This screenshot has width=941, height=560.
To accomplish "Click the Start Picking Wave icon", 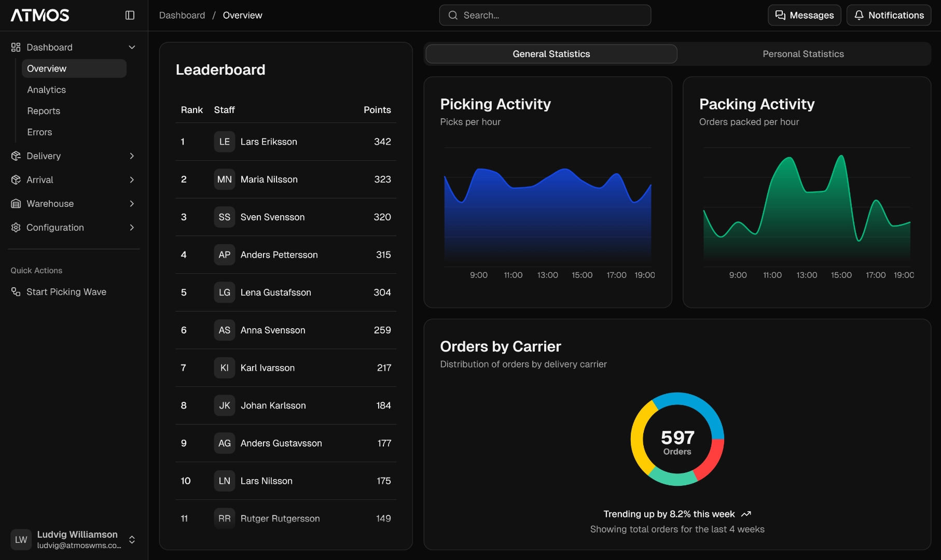I will click(x=16, y=292).
